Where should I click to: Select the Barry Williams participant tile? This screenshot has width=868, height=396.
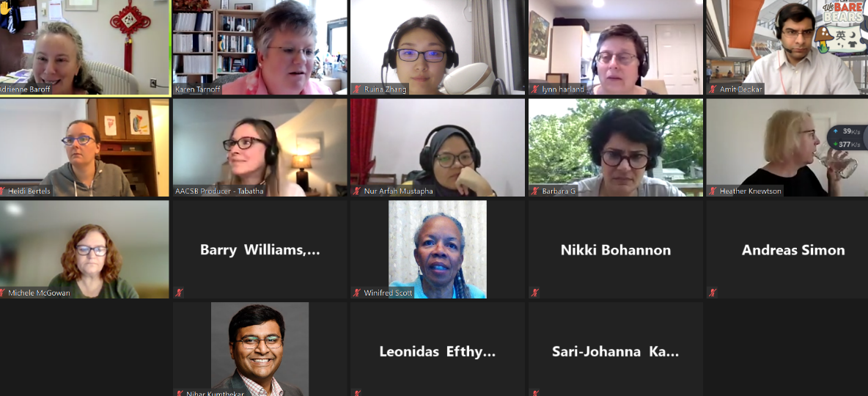tap(260, 249)
